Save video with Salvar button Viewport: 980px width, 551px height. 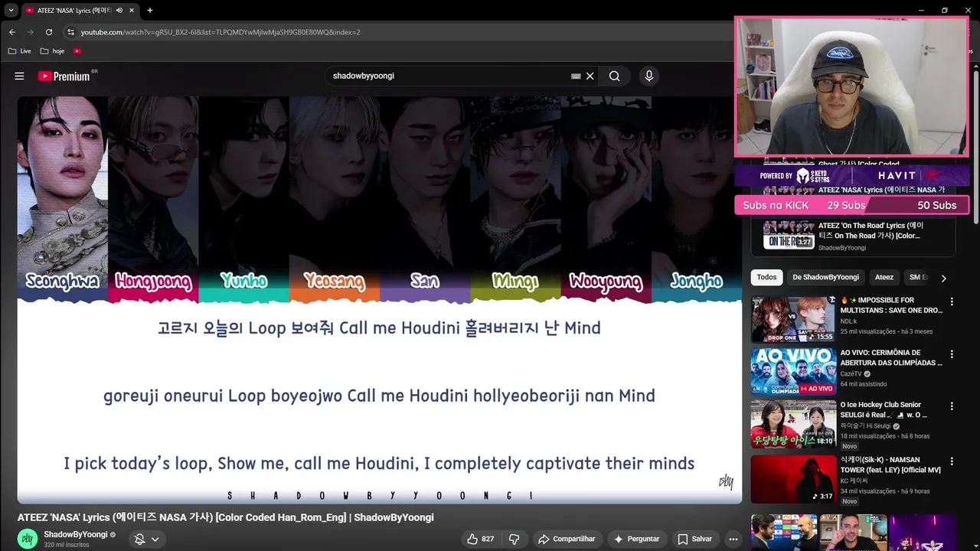click(694, 539)
